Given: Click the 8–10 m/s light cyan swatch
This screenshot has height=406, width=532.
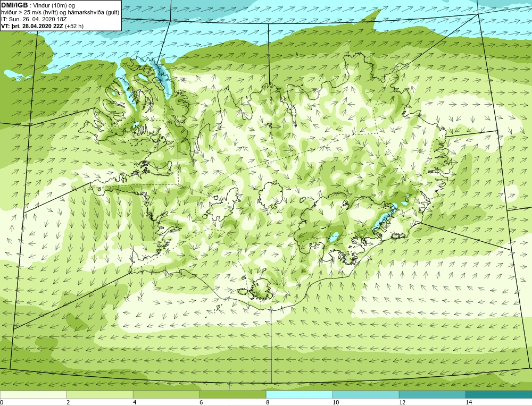Looking at the screenshot, I should click(299, 395).
